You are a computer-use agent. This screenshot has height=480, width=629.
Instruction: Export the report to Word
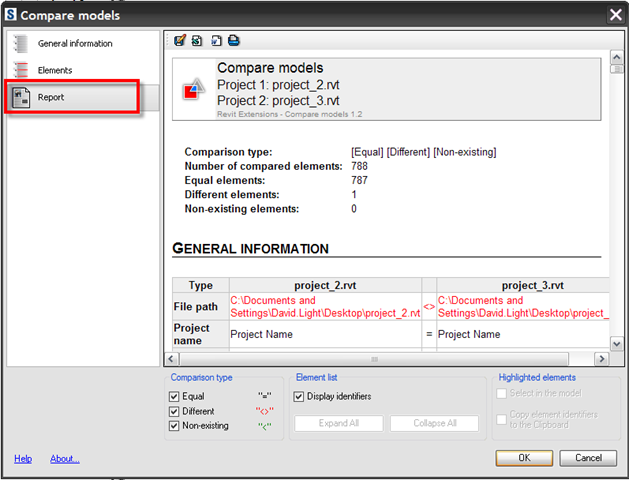point(216,41)
